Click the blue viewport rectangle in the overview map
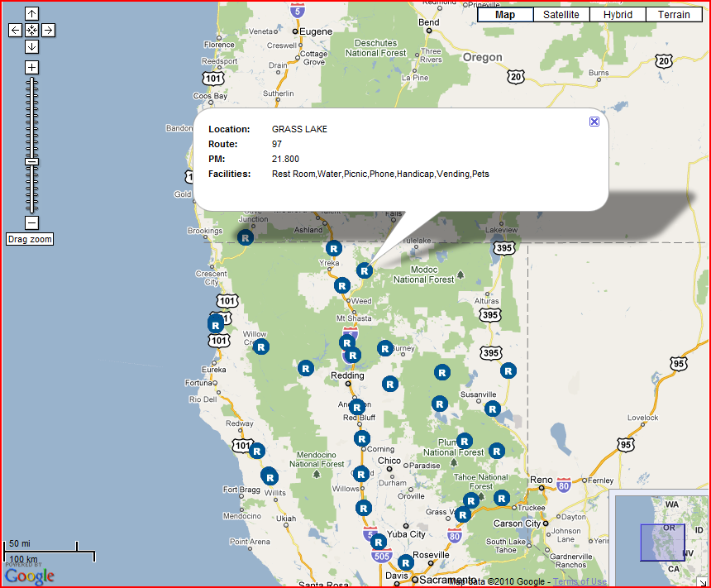Image resolution: width=711 pixels, height=588 pixels. click(662, 542)
